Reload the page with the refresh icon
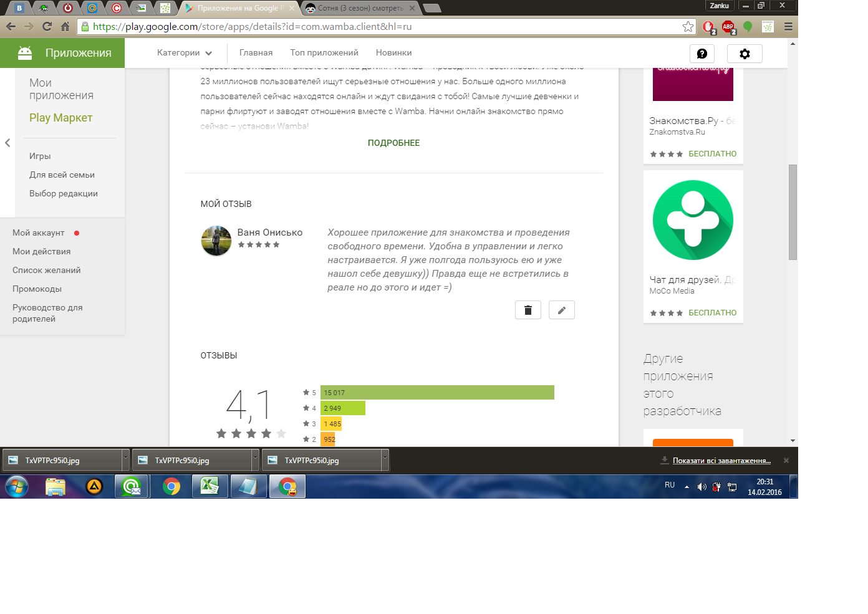 click(47, 26)
